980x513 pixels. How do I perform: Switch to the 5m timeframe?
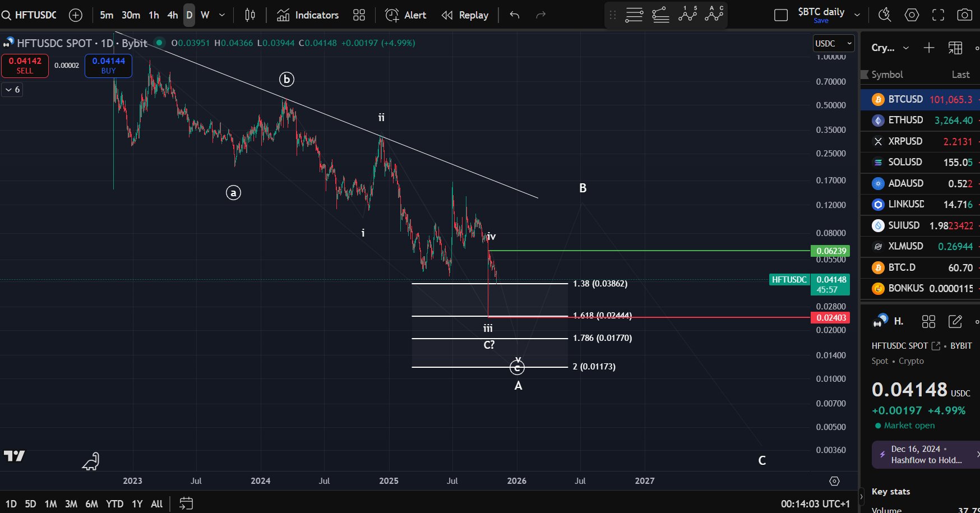[x=107, y=15]
